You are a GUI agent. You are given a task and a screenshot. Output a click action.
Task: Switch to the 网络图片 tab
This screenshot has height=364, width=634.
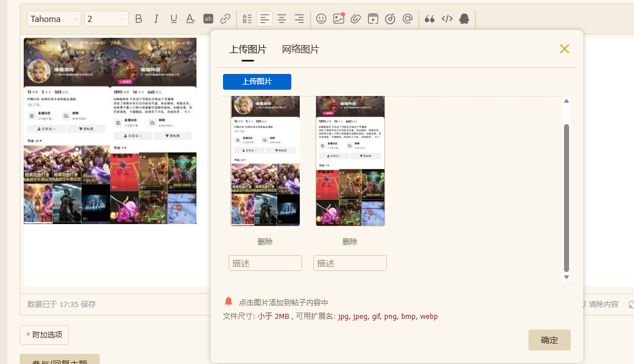(x=300, y=49)
